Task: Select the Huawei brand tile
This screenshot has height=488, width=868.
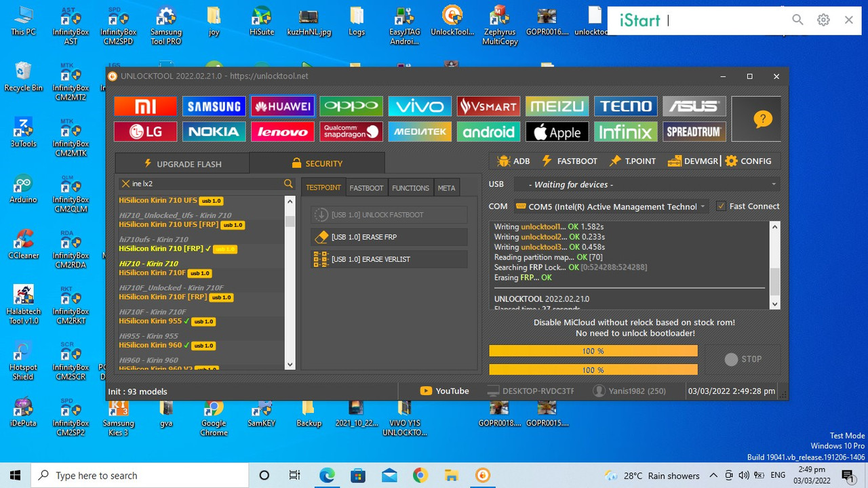Action: point(282,106)
